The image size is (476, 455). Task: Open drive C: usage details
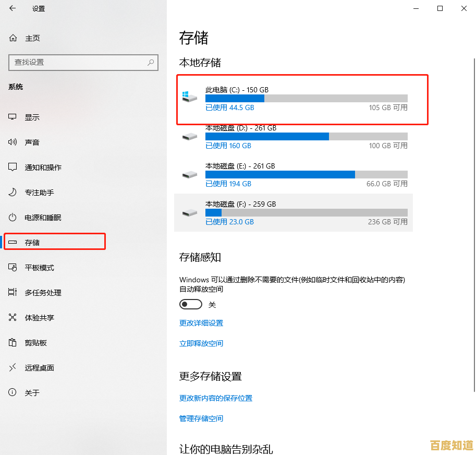[x=301, y=99]
